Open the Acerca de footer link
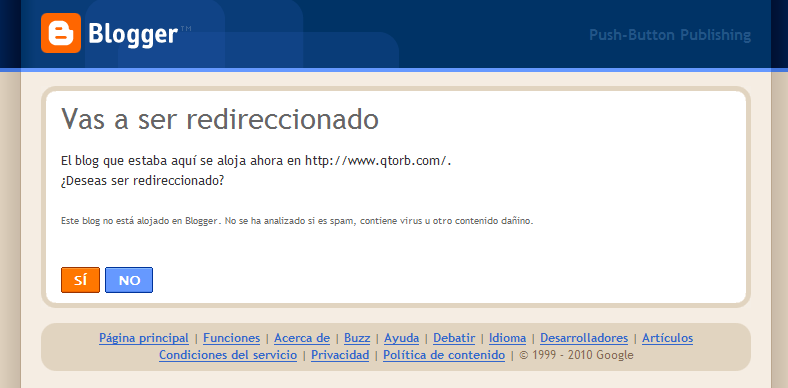This screenshot has width=788, height=388. (302, 338)
